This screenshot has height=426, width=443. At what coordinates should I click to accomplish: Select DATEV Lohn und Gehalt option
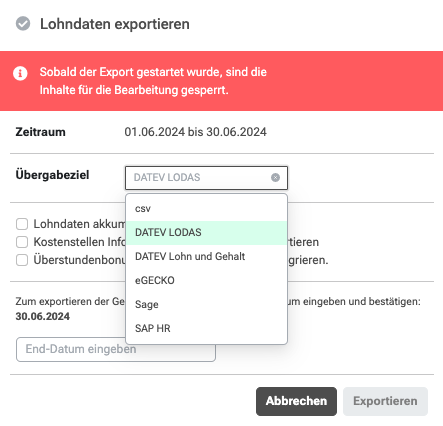click(206, 257)
